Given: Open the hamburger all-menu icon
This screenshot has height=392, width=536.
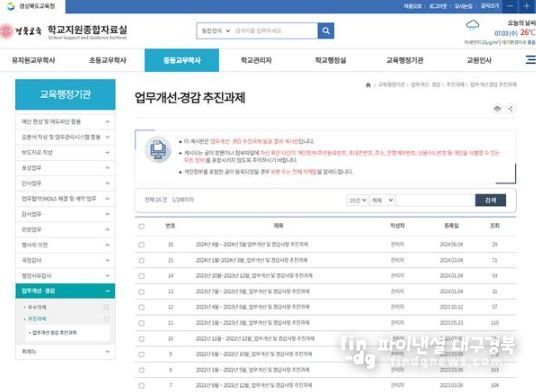Looking at the screenshot, I should coord(531,60).
